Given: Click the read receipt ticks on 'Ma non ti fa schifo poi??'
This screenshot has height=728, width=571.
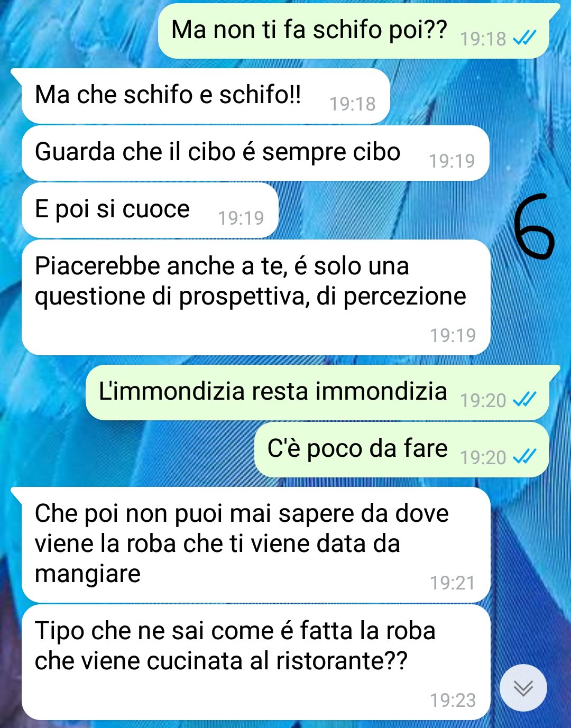Looking at the screenshot, I should tap(524, 38).
